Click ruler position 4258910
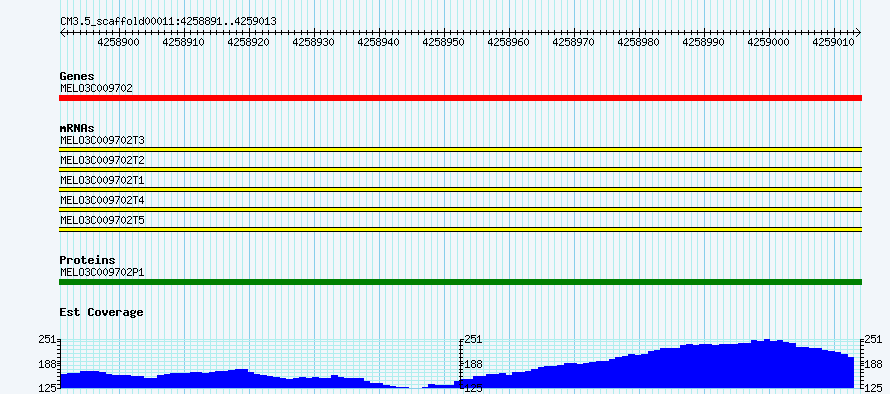 coord(183,42)
